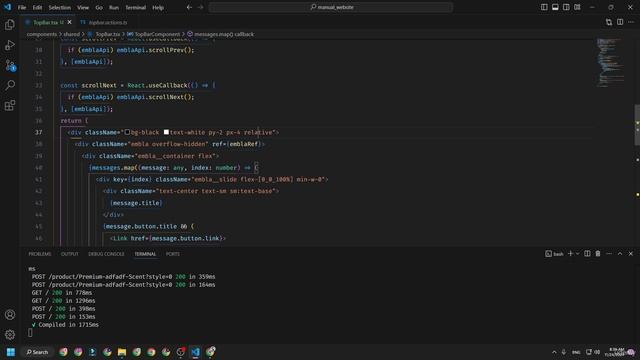Image resolution: width=640 pixels, height=360 pixels.
Task: Kill terminal with trash icon
Action: [598, 254]
